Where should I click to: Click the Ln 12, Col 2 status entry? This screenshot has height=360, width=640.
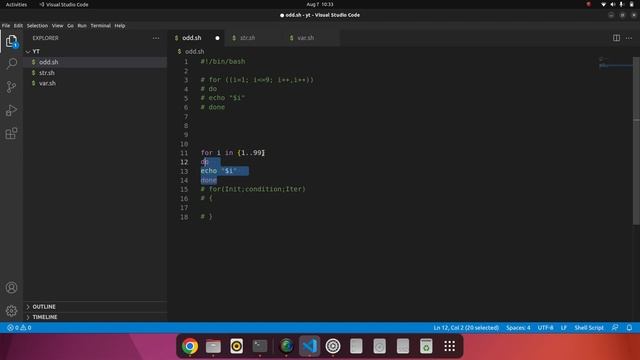click(x=466, y=328)
